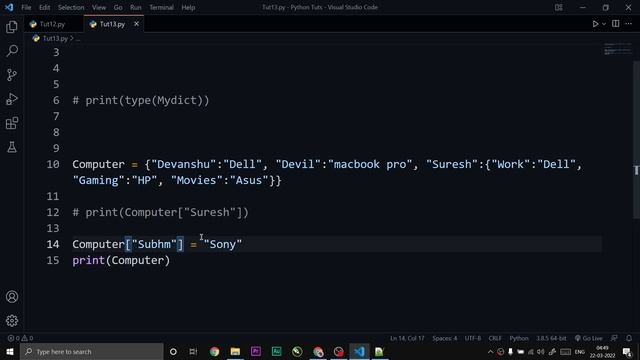
Task: Click the commented print(Computer["Suresh"]) line
Action: pyautogui.click(x=160, y=213)
